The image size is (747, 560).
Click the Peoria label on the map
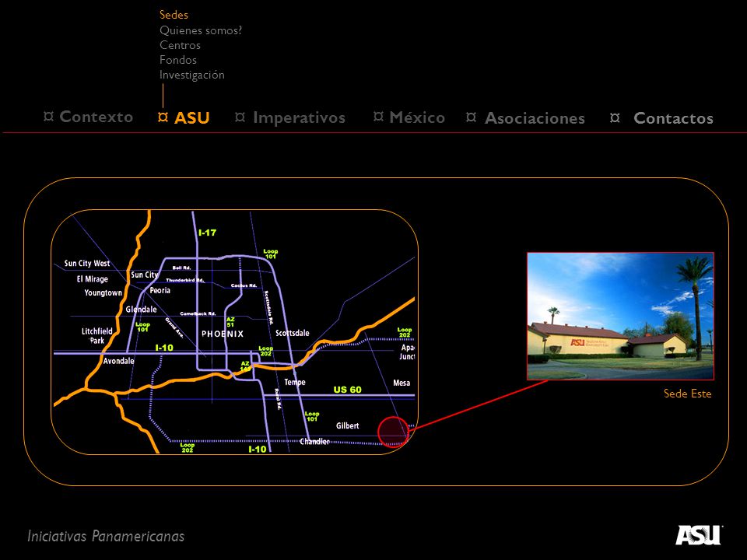160,290
